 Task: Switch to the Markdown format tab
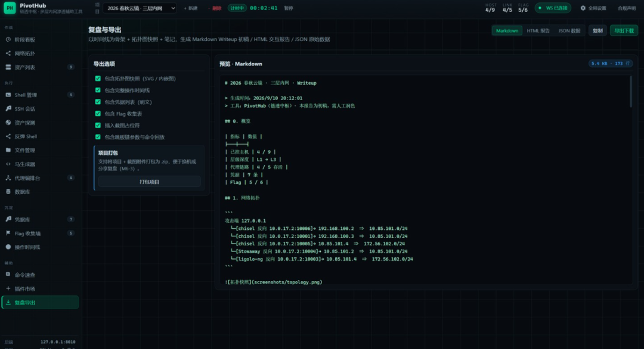507,31
